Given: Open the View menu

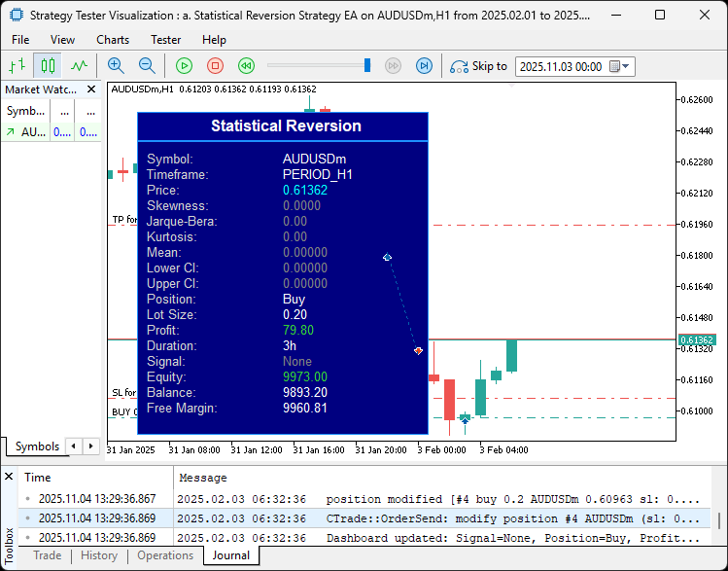Looking at the screenshot, I should [x=62, y=40].
